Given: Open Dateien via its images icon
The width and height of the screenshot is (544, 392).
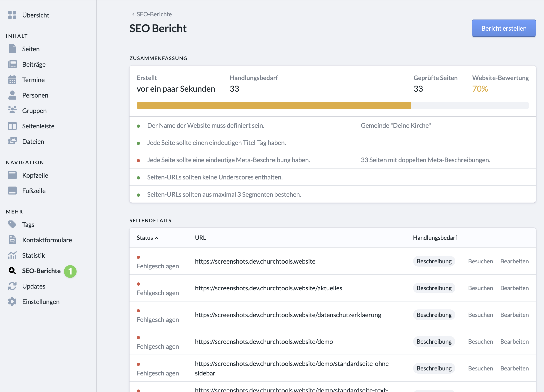Looking at the screenshot, I should click(12, 141).
